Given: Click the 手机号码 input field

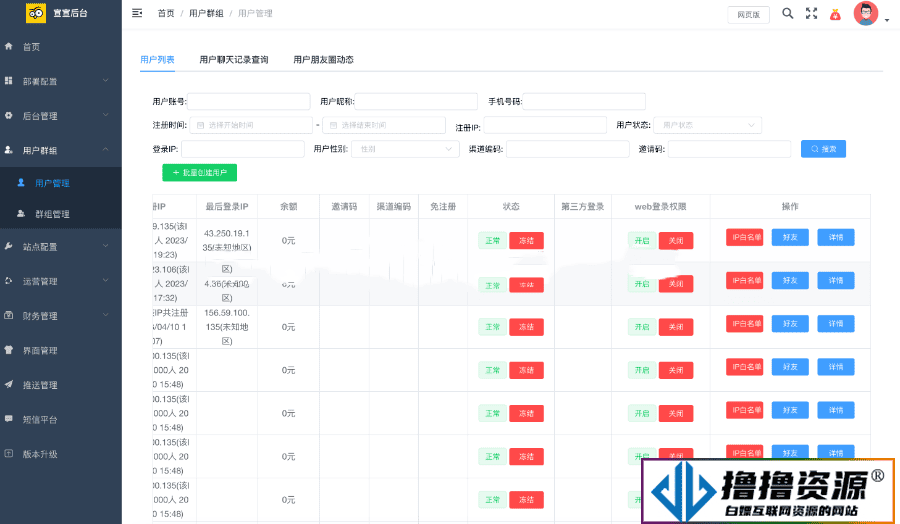Looking at the screenshot, I should [584, 102].
